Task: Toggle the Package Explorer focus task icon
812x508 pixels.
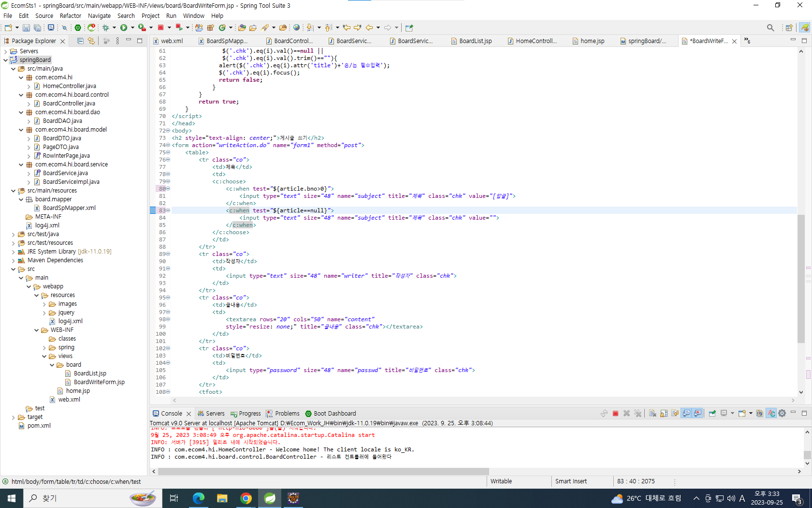Action: point(106,41)
